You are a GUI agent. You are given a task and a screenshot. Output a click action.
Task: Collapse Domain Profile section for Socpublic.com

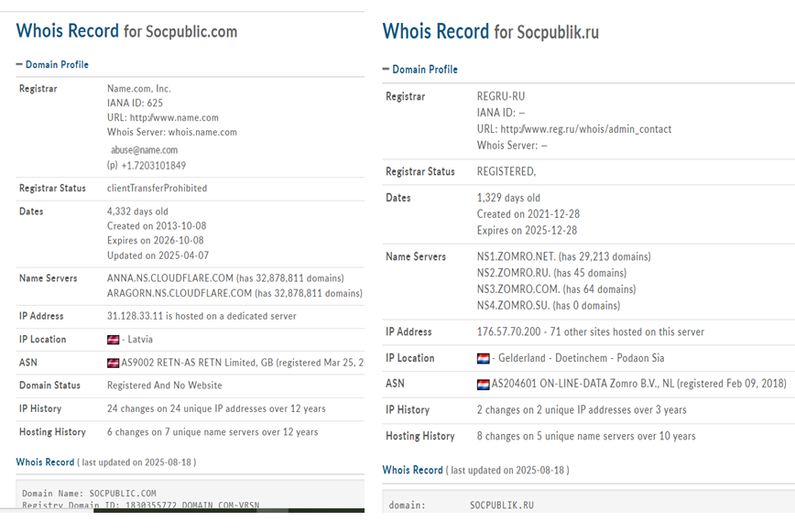point(52,64)
